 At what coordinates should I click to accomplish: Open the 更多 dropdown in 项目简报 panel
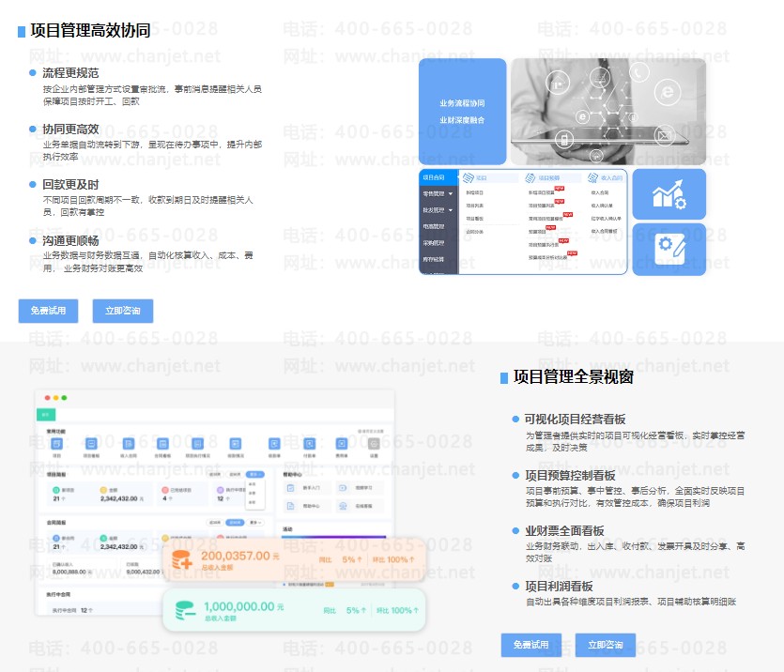click(x=255, y=474)
